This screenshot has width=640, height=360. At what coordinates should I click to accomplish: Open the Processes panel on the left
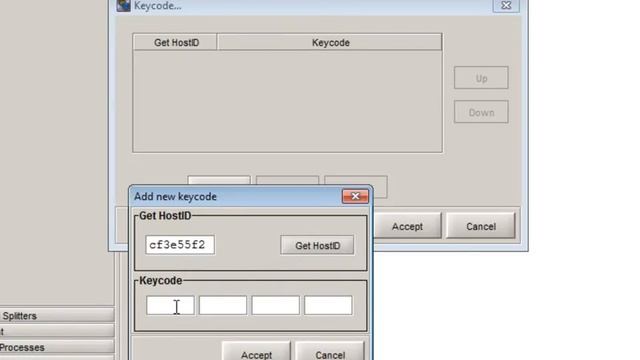pyautogui.click(x=57, y=347)
